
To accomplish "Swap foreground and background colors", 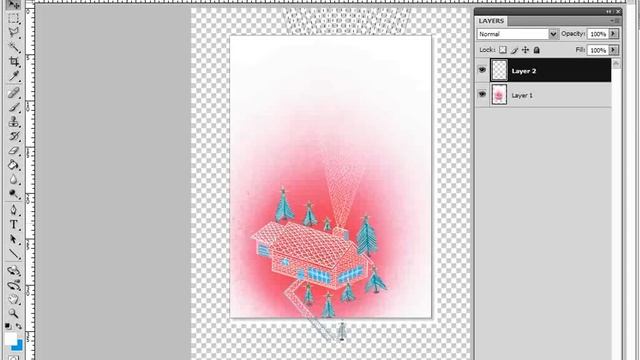I will click(x=19, y=326).
